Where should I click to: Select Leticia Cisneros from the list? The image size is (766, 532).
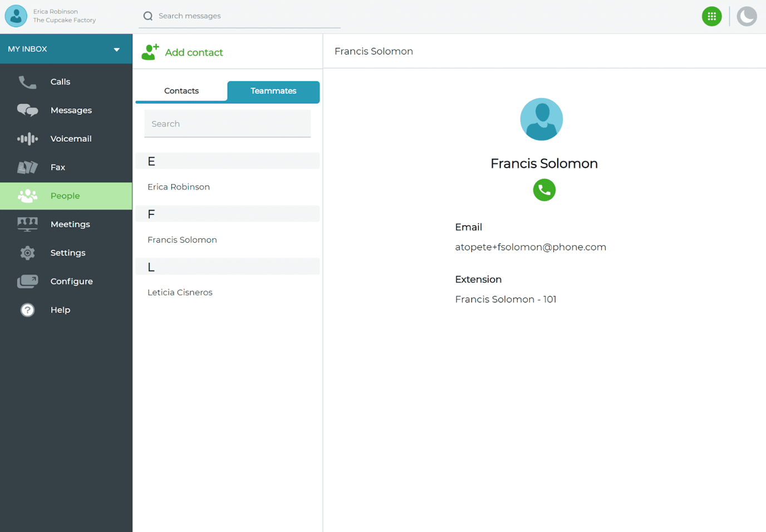(180, 292)
